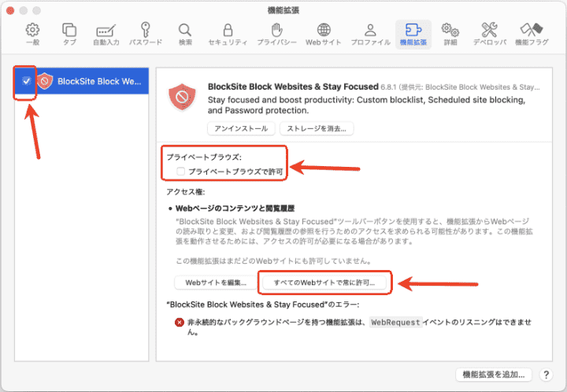Open the 詳細 (Advanced) gears pane
This screenshot has height=392, width=567.
[450, 35]
